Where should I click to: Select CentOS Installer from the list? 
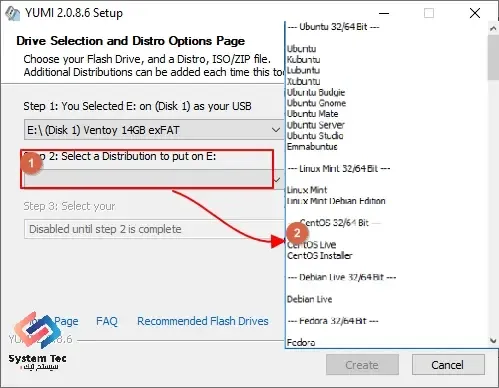(x=320, y=256)
